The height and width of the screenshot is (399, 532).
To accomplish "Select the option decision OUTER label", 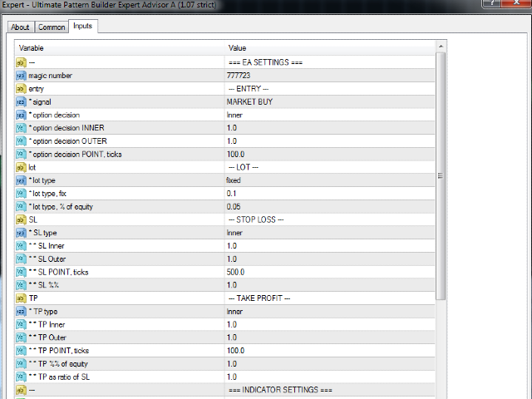I will [68, 141].
